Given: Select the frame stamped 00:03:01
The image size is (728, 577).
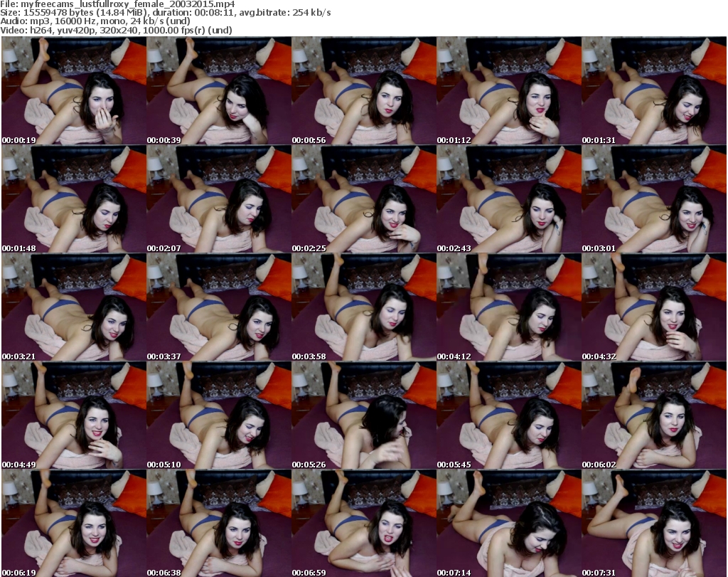Looking at the screenshot, I should pos(654,198).
